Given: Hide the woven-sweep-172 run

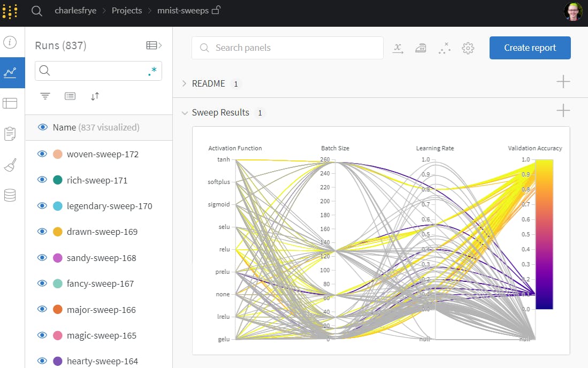Looking at the screenshot, I should [x=42, y=154].
